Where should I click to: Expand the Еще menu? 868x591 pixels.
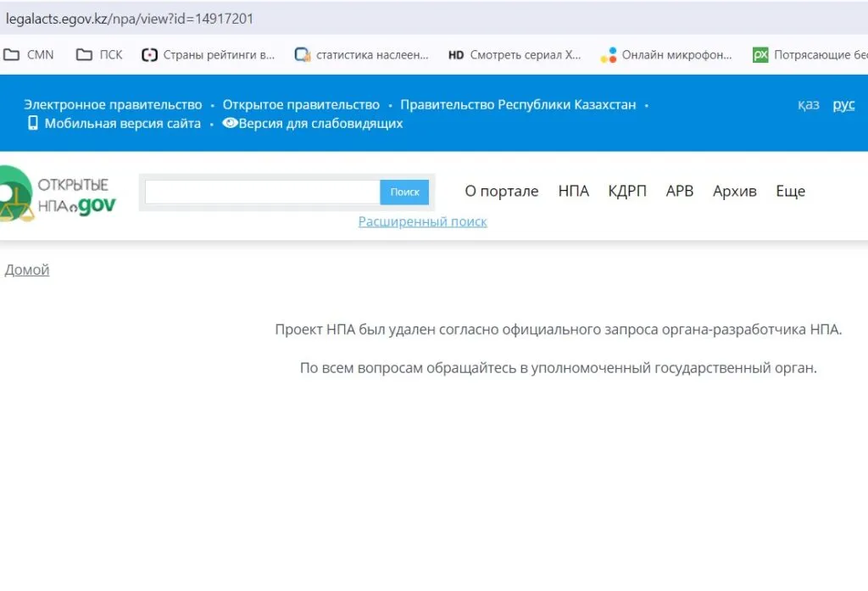click(x=790, y=192)
